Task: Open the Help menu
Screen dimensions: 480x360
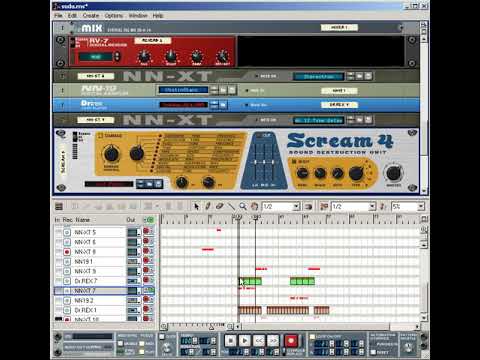Action: 158,16
